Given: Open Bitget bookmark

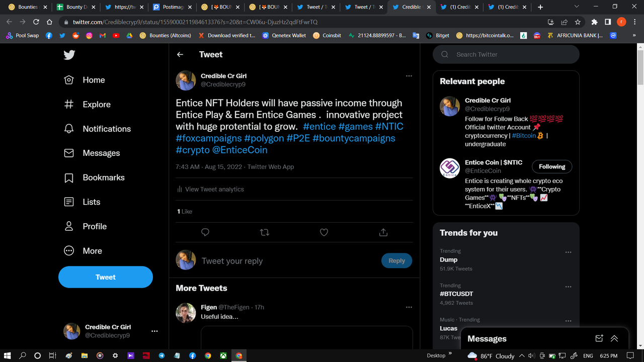Looking at the screenshot, I should coord(438,36).
